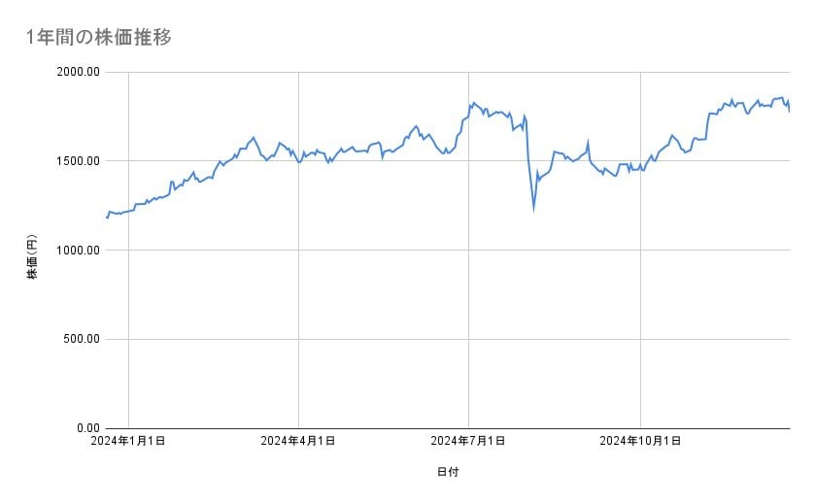Select the horizontal axis title 日付
This screenshot has width=815, height=504.
[x=448, y=472]
